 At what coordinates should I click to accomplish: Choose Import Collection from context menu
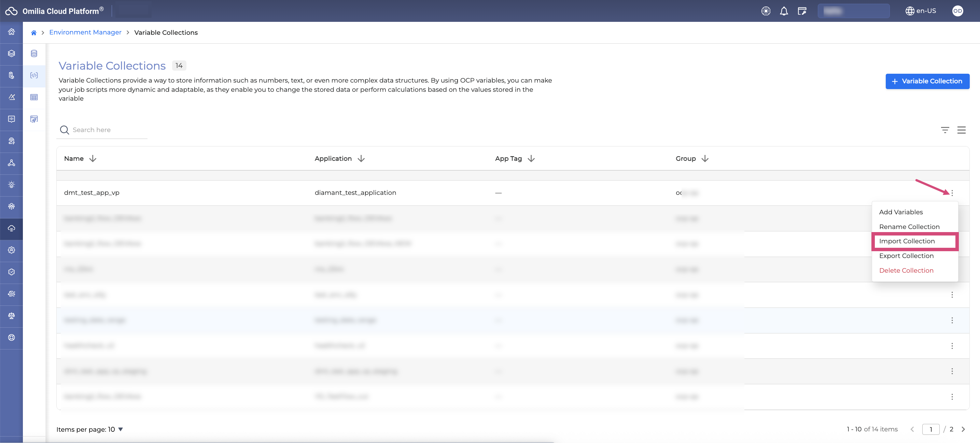click(x=907, y=241)
